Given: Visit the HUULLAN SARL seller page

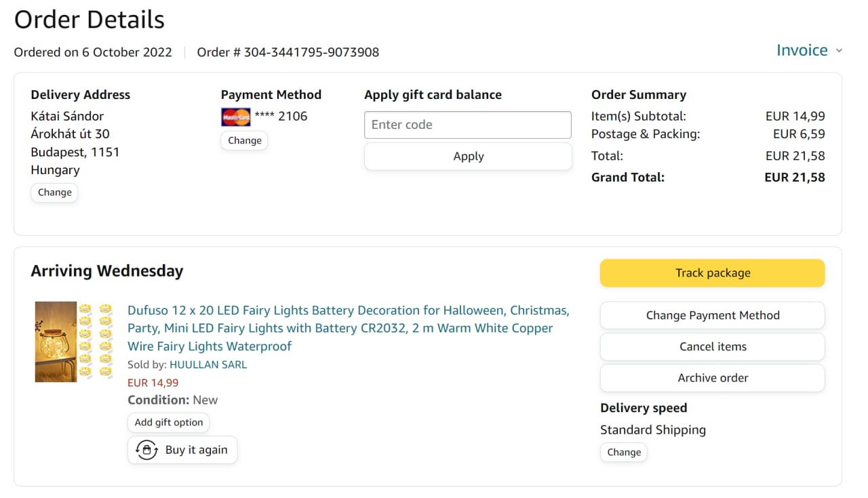Looking at the screenshot, I should click(x=208, y=365).
